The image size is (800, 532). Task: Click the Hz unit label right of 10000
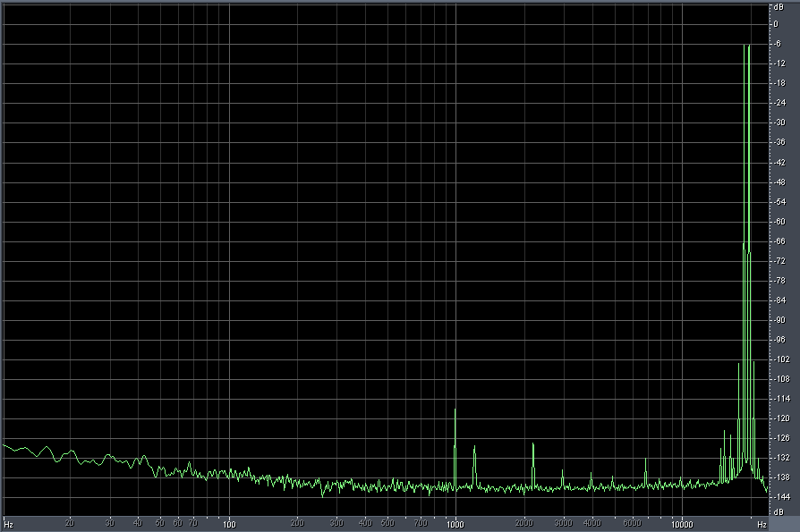(x=762, y=524)
